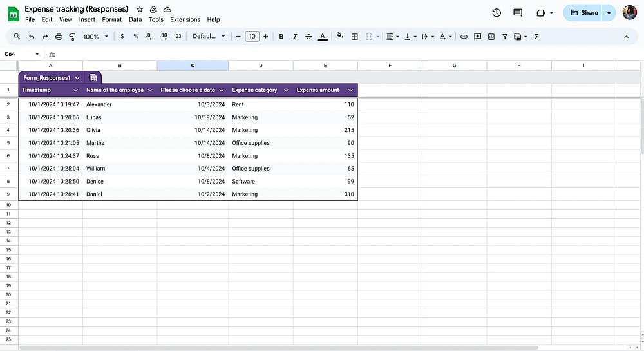Open the borders tool
Image resolution: width=644 pixels, height=351 pixels.
[354, 37]
